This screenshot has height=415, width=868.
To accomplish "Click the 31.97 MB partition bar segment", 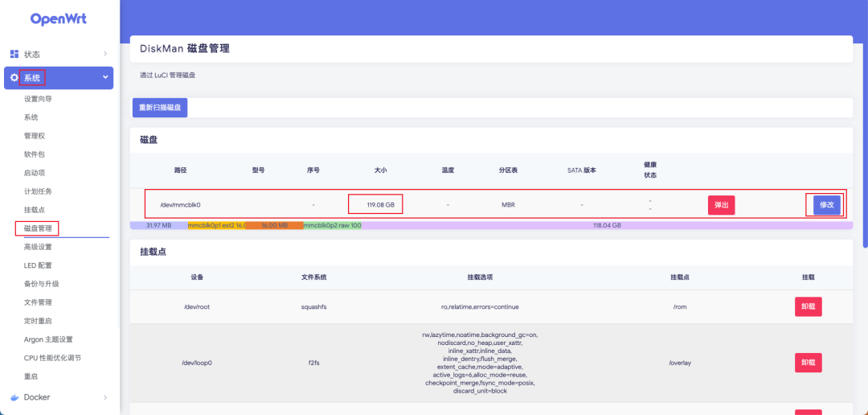I will 159,225.
